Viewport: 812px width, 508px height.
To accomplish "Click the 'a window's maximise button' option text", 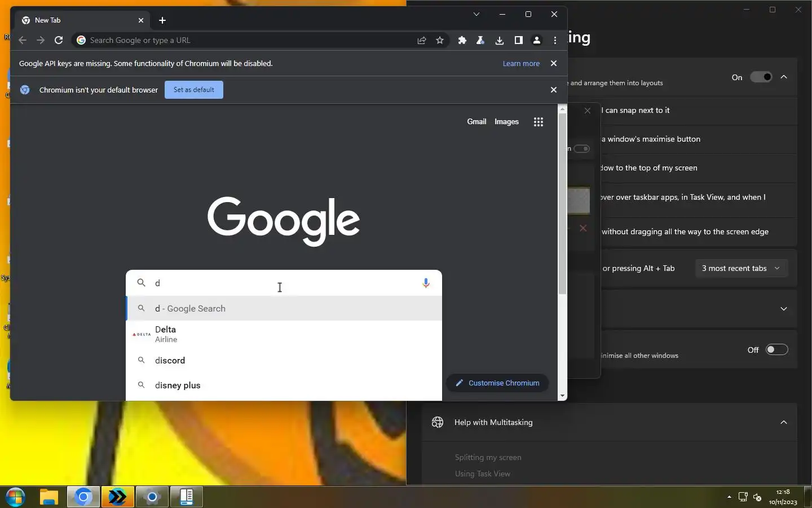I will 651,139.
